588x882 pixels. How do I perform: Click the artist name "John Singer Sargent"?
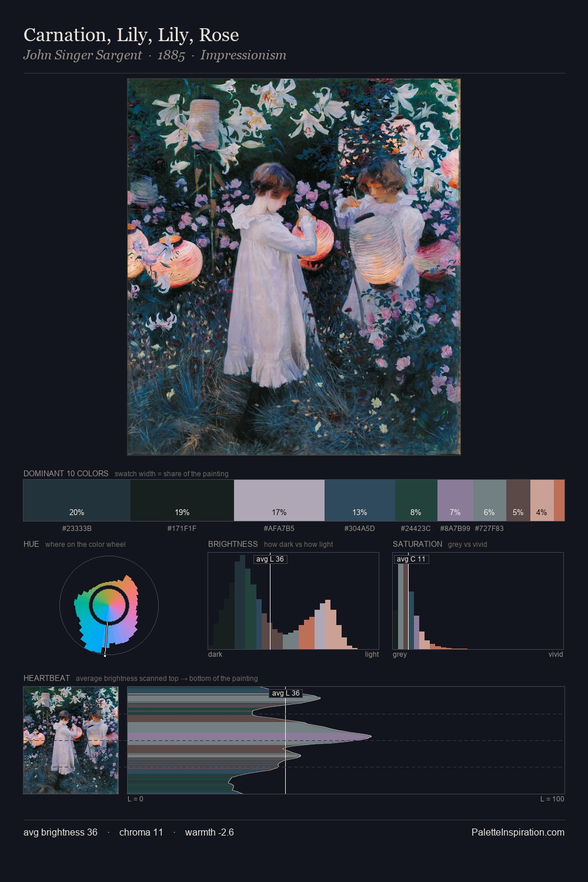point(82,55)
